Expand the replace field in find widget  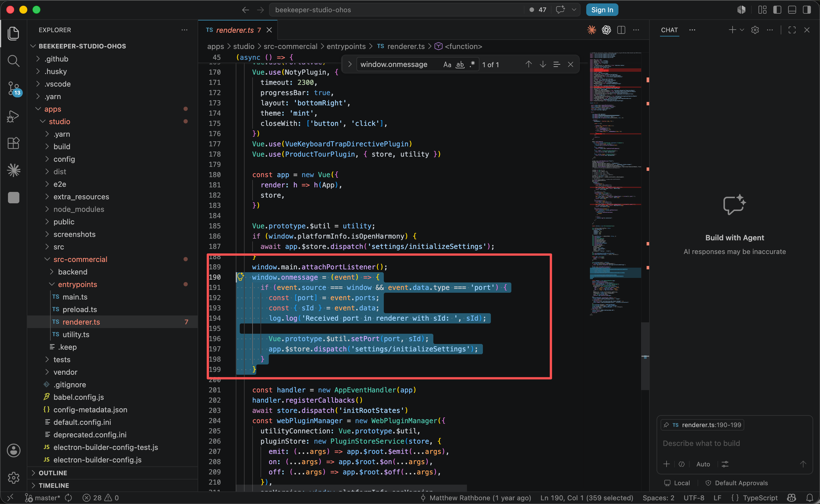(350, 64)
